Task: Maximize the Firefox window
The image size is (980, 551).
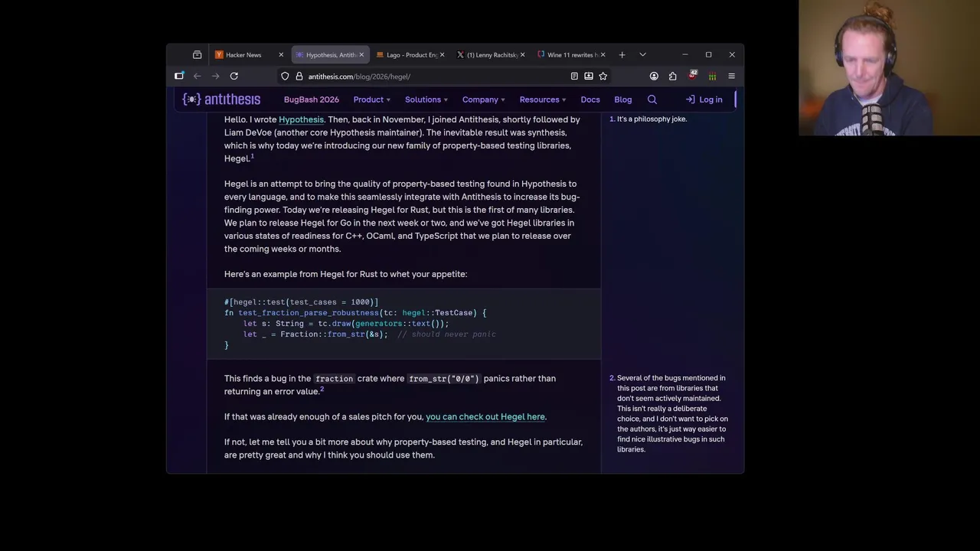Action: pyautogui.click(x=708, y=55)
